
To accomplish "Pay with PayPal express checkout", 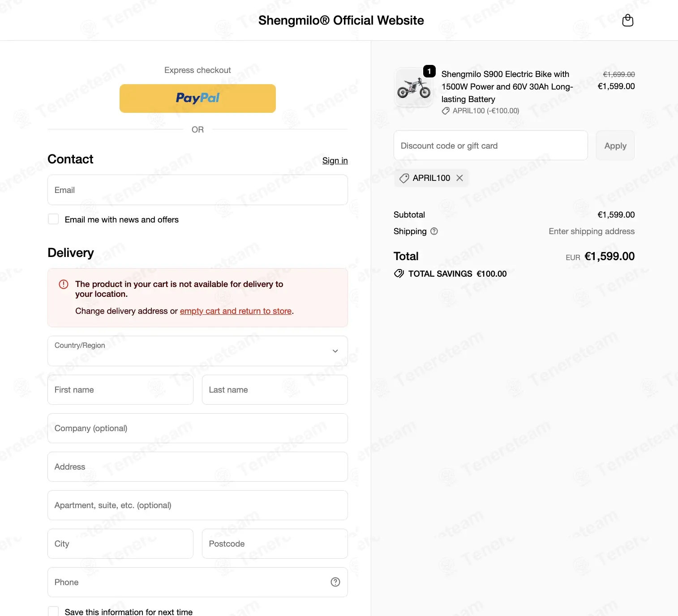I will click(197, 98).
